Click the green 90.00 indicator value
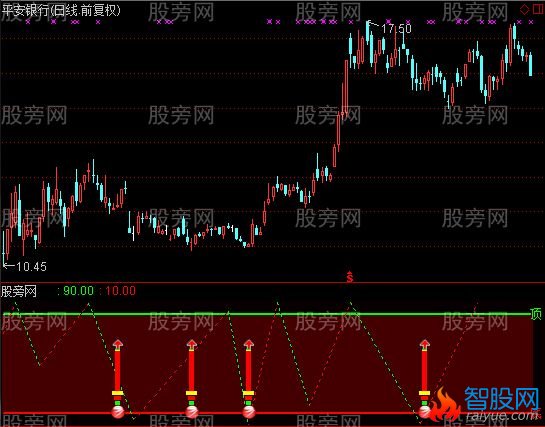The height and width of the screenshot is (427, 545). (79, 291)
